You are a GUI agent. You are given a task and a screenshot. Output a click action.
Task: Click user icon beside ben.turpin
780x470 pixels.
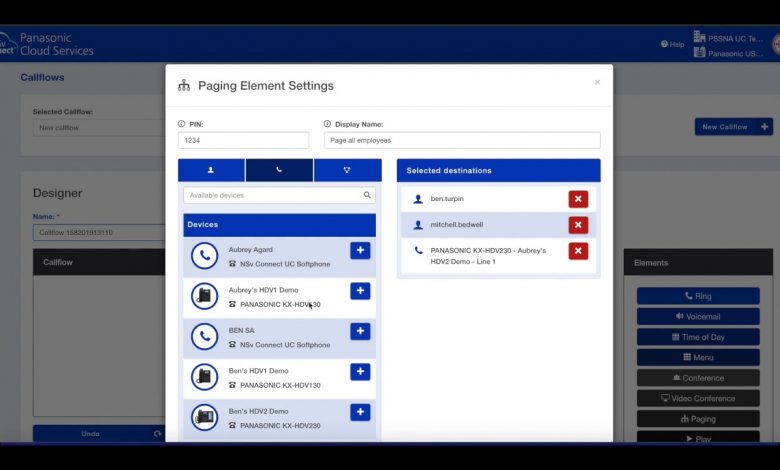[x=418, y=199]
